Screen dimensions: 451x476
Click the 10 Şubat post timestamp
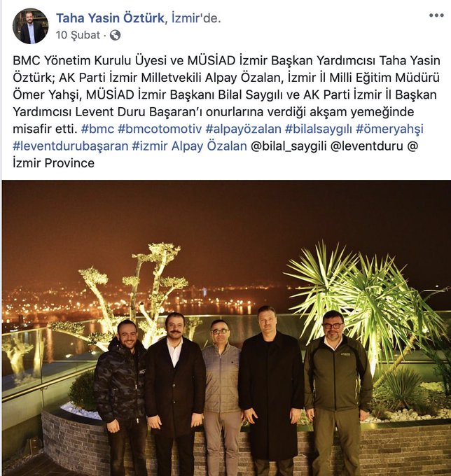78,35
